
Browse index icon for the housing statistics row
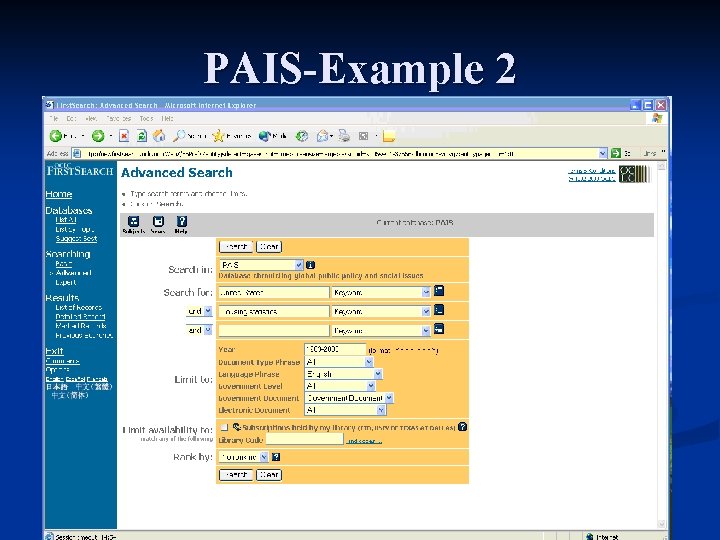(439, 309)
